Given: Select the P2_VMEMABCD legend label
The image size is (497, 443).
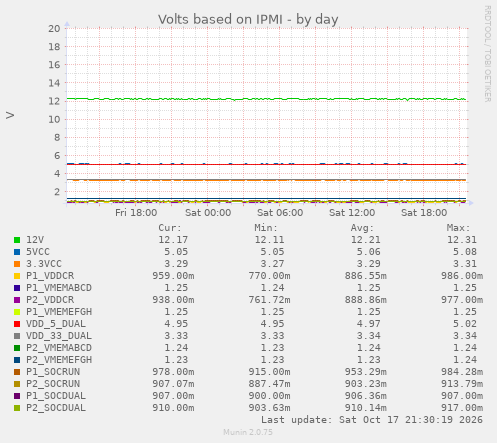Looking at the screenshot, I should [59, 348].
